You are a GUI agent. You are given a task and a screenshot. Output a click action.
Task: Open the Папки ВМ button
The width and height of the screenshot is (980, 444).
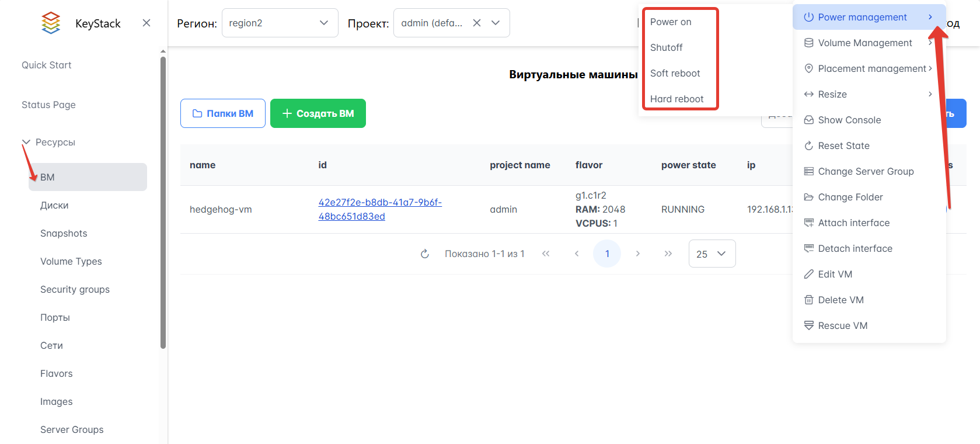tap(223, 113)
